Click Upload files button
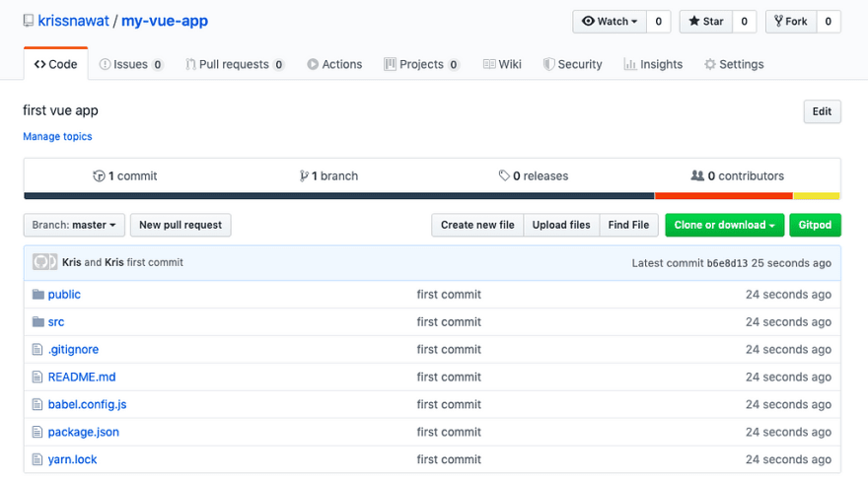The width and height of the screenshot is (868, 481). point(561,225)
